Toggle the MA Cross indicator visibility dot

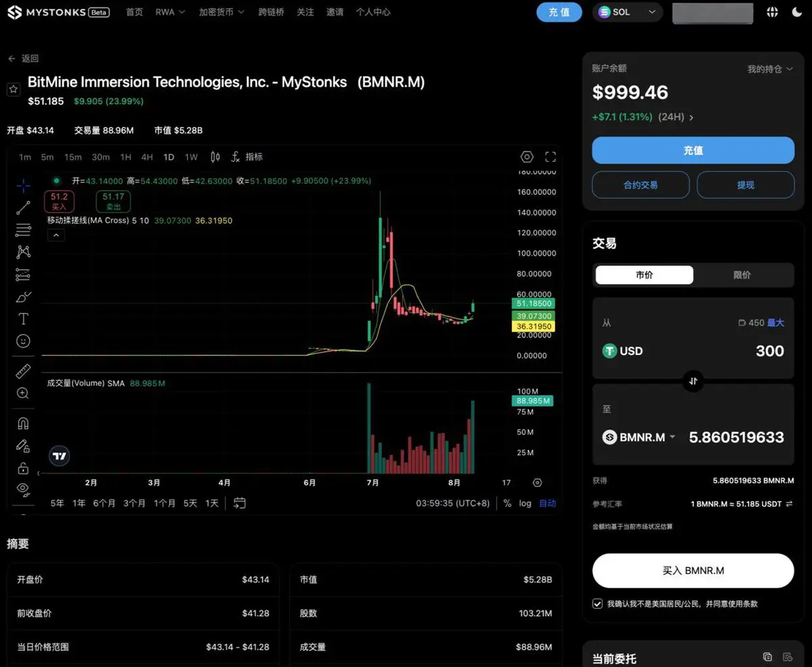click(x=57, y=181)
